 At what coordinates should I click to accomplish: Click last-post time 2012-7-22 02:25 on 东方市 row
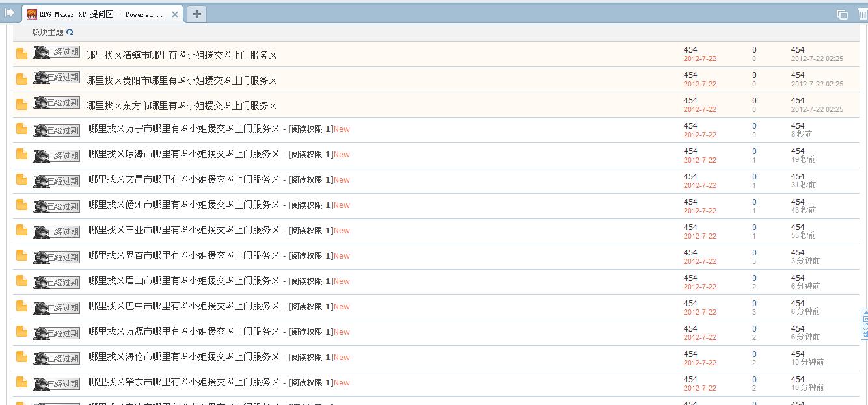point(817,109)
